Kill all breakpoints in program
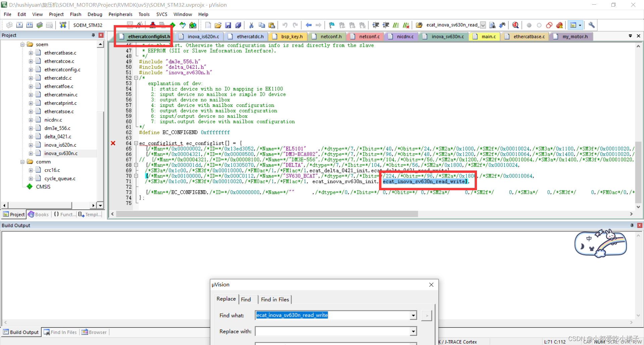 point(559,25)
